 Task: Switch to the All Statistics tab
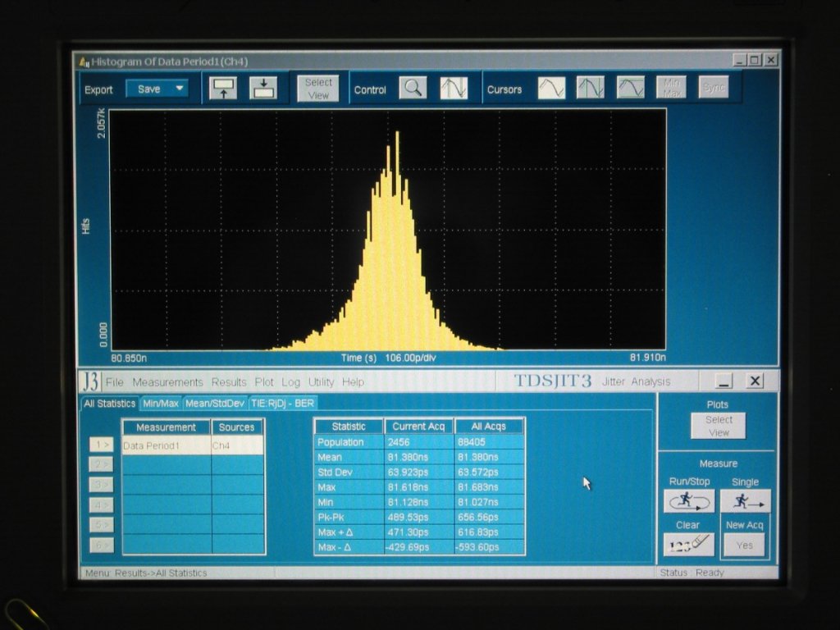point(110,404)
